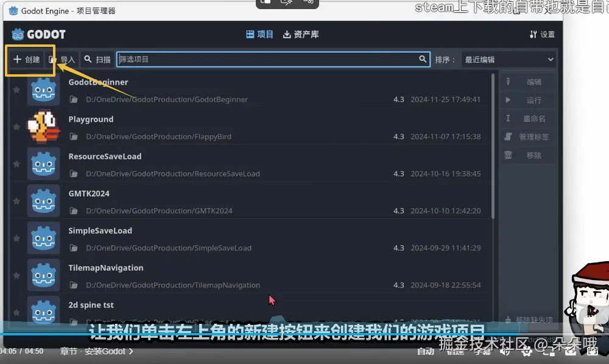Image resolution: width=609 pixels, height=364 pixels.
Task: Click the date 2024-10-16 19:38:45
Action: coord(446,174)
